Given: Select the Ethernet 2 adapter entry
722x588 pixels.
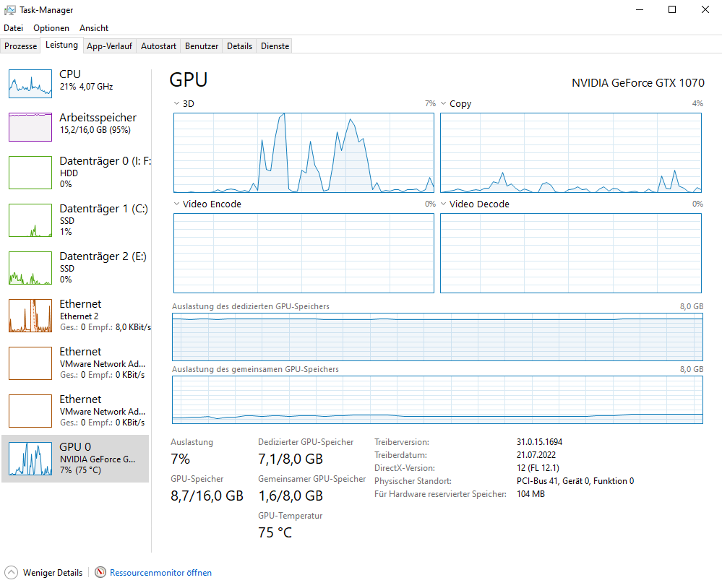Looking at the screenshot, I should (75, 316).
